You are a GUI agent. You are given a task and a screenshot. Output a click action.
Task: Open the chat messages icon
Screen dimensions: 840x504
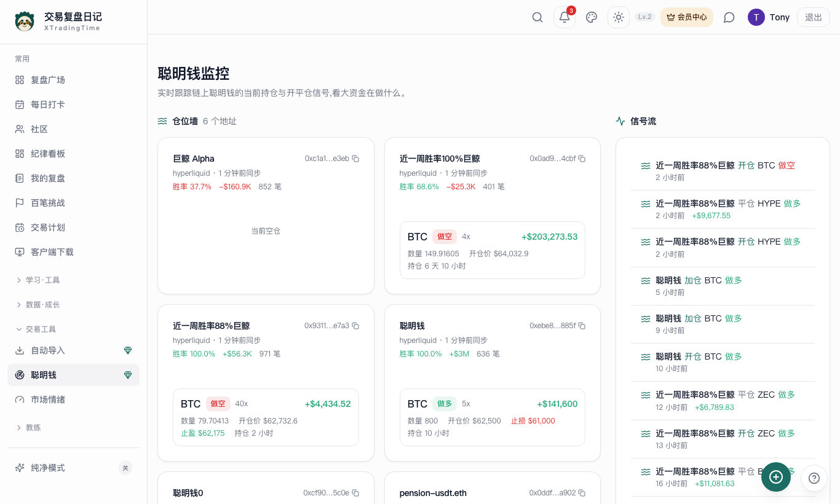pyautogui.click(x=729, y=17)
